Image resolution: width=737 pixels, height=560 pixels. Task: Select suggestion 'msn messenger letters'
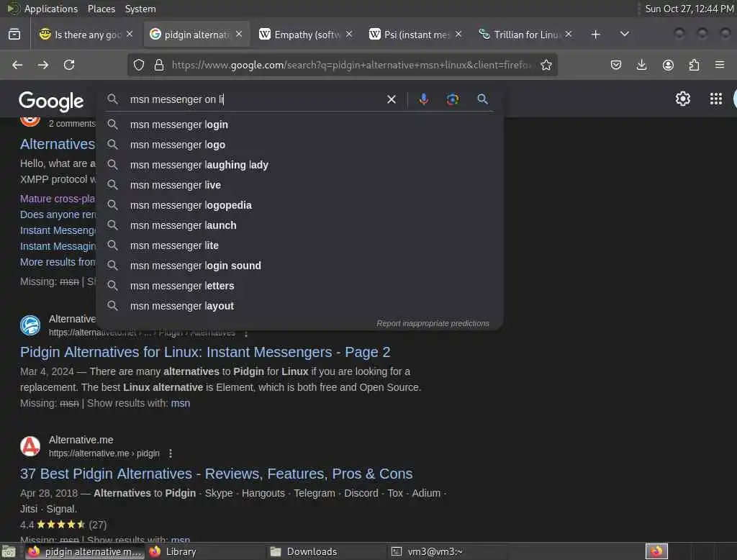tap(300, 286)
